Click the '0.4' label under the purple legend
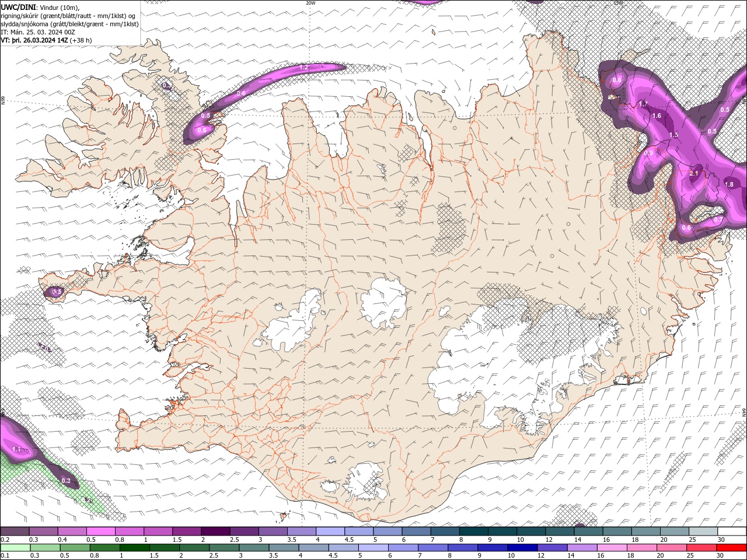The height and width of the screenshot is (560, 747). click(x=62, y=540)
